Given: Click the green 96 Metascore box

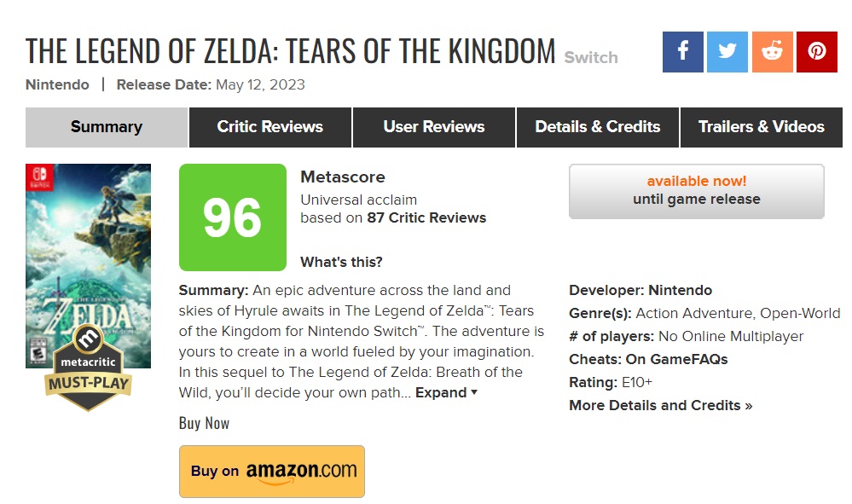Looking at the screenshot, I should [233, 217].
